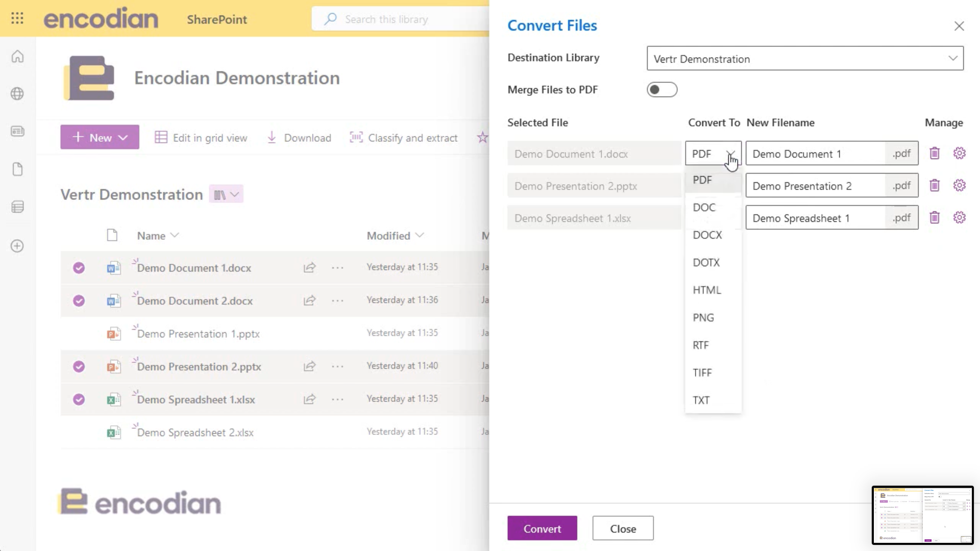Image resolution: width=980 pixels, height=551 pixels.
Task: Delete Demo Document 1 from conversion list
Action: (x=935, y=153)
